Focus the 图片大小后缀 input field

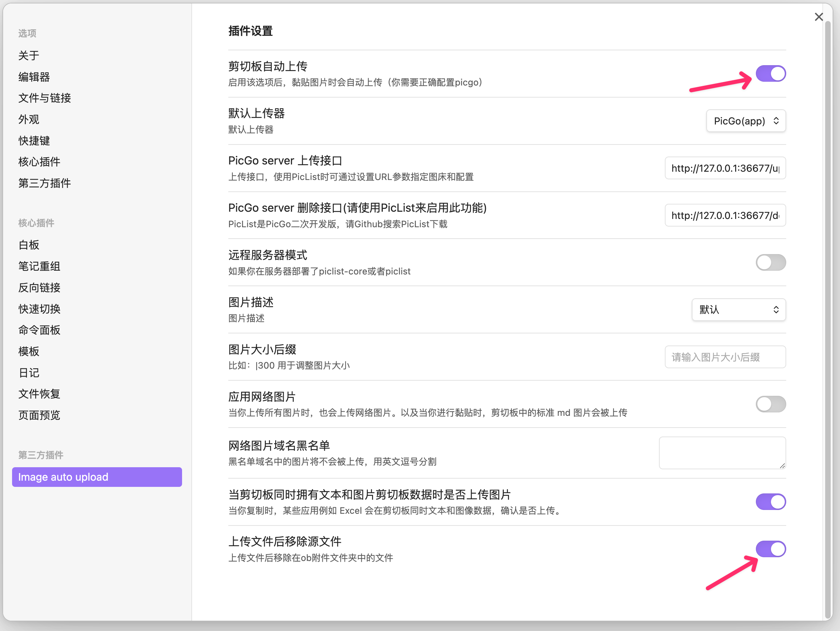coord(725,357)
